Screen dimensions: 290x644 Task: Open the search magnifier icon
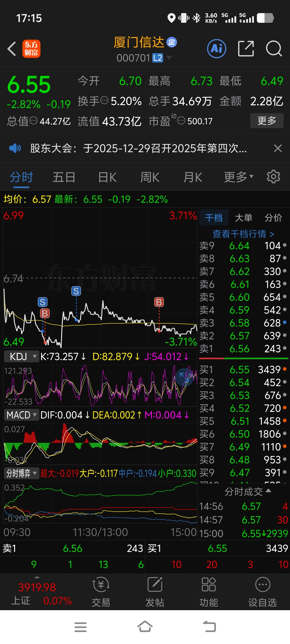point(274,49)
